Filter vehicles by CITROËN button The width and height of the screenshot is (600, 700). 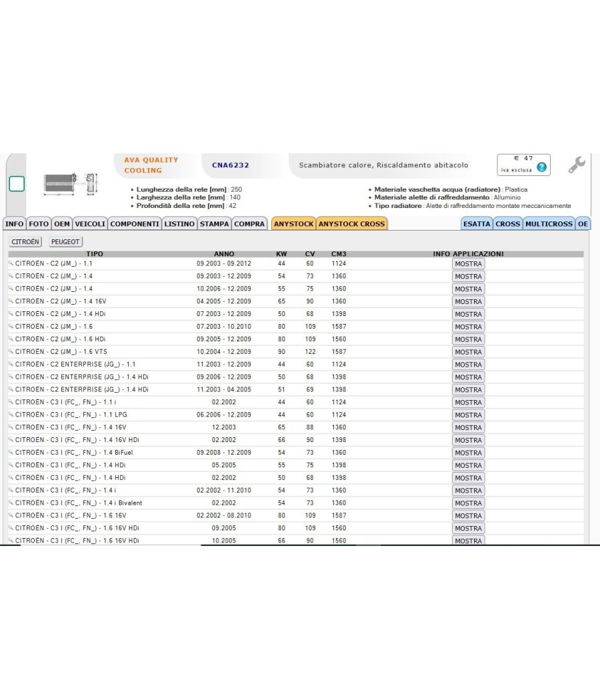pos(25,241)
